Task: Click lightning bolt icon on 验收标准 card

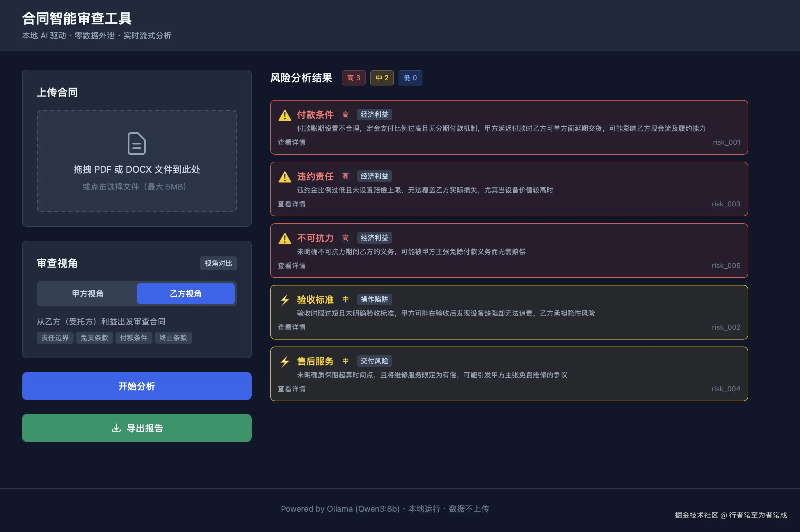Action: (285, 300)
